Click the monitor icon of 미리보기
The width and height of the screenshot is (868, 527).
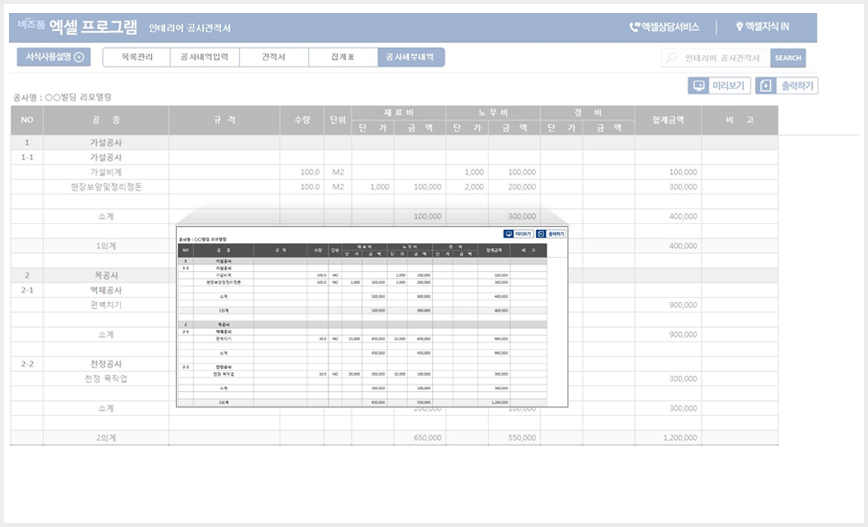click(699, 86)
